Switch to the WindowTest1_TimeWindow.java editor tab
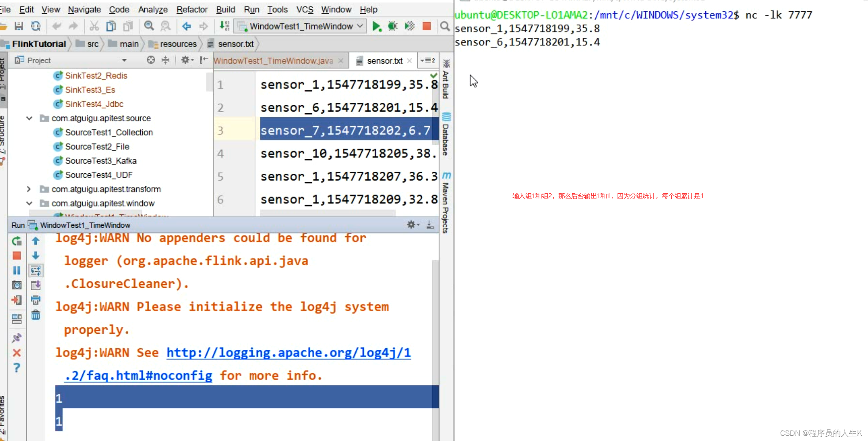Image resolution: width=868 pixels, height=441 pixels. click(273, 60)
